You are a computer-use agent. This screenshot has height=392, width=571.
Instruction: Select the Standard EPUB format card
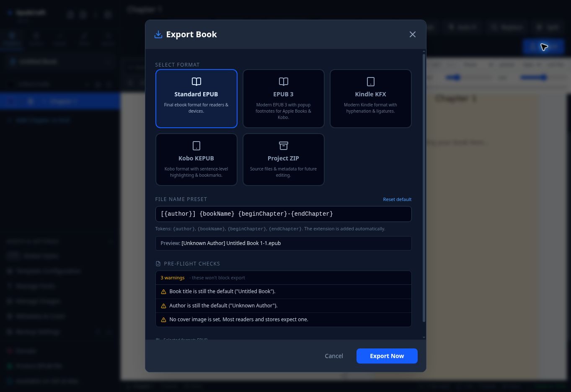[x=196, y=98]
